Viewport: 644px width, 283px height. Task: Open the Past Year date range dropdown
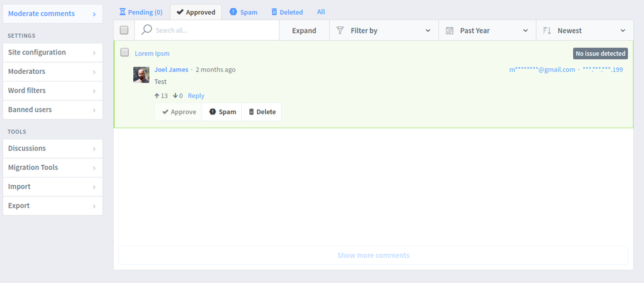click(487, 30)
